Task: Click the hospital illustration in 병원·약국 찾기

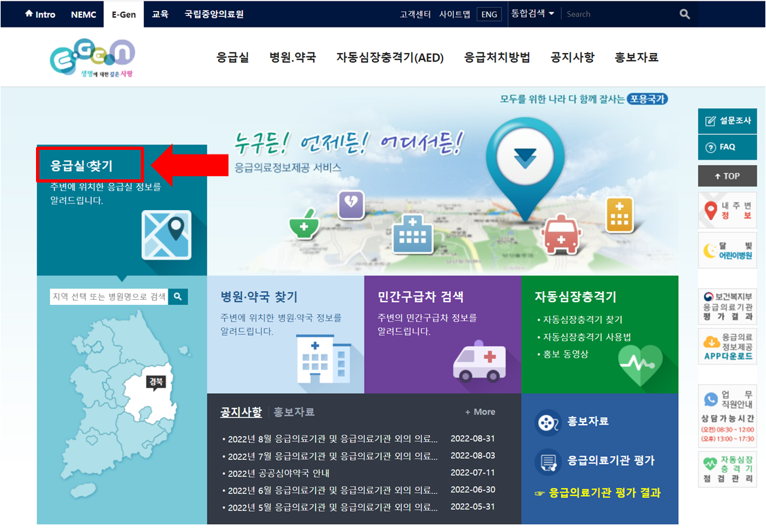Action: coord(324,359)
